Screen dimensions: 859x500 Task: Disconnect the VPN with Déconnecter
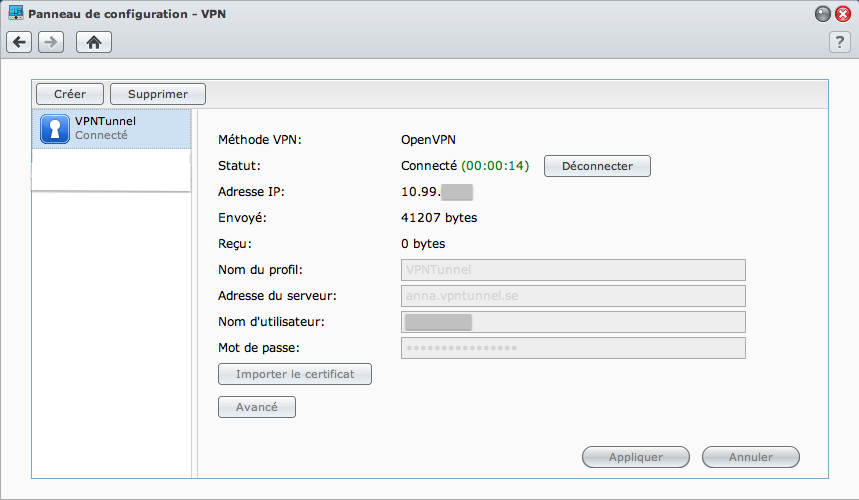click(597, 166)
